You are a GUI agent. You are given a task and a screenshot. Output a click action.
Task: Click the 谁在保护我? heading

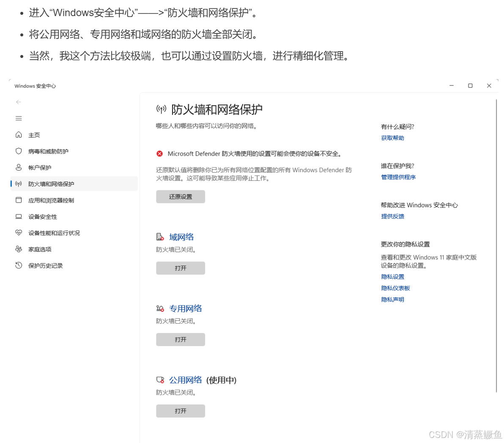(397, 166)
